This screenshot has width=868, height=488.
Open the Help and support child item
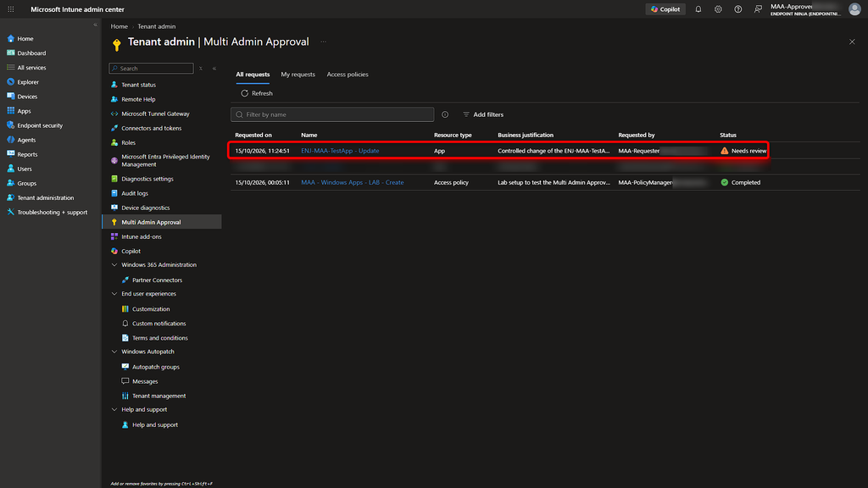pos(155,425)
